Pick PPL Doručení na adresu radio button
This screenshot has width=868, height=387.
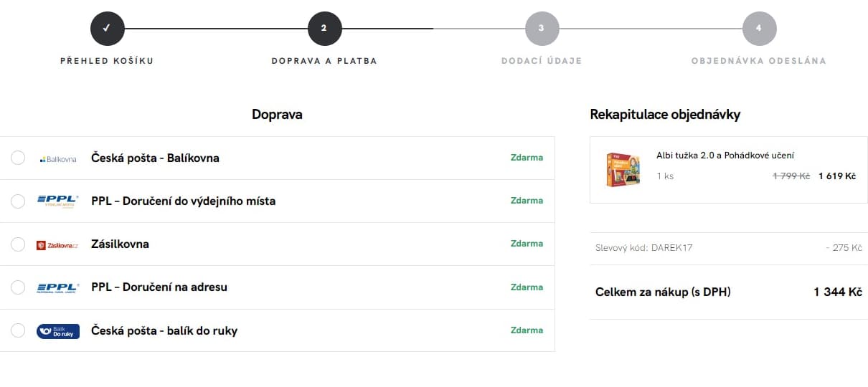point(18,287)
